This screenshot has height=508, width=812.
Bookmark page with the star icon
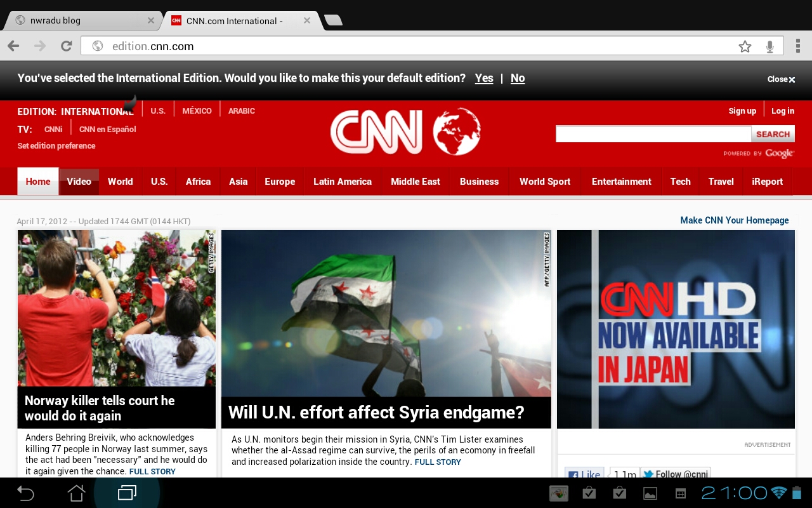point(745,46)
